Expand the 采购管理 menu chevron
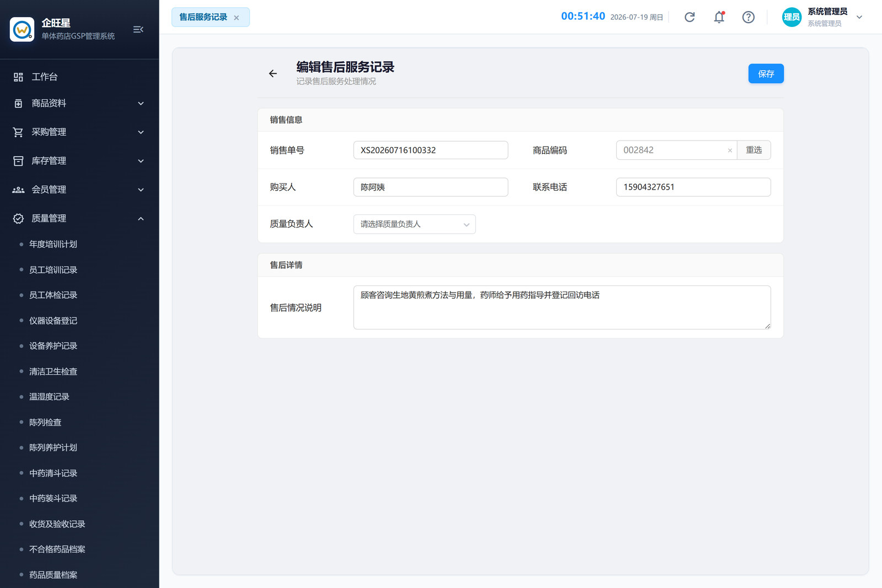The width and height of the screenshot is (882, 588). click(x=141, y=132)
